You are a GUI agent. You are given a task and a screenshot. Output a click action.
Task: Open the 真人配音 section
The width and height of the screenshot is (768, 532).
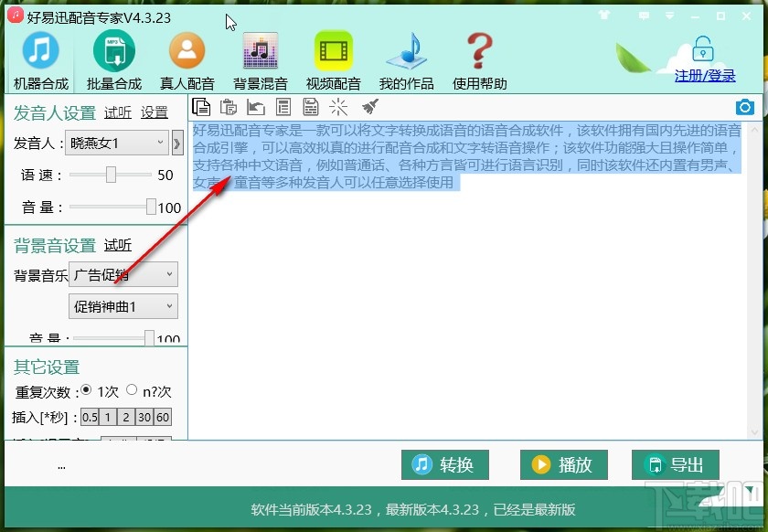coord(187,61)
